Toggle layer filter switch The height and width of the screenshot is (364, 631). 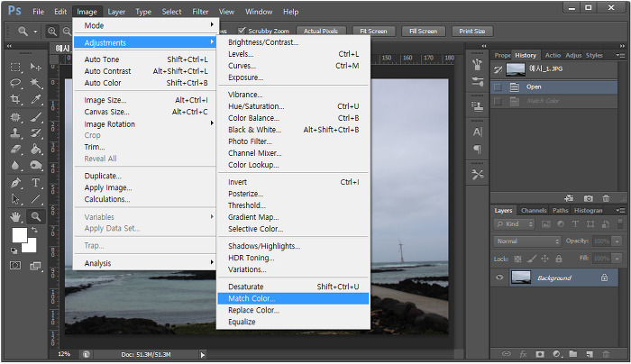(620, 224)
